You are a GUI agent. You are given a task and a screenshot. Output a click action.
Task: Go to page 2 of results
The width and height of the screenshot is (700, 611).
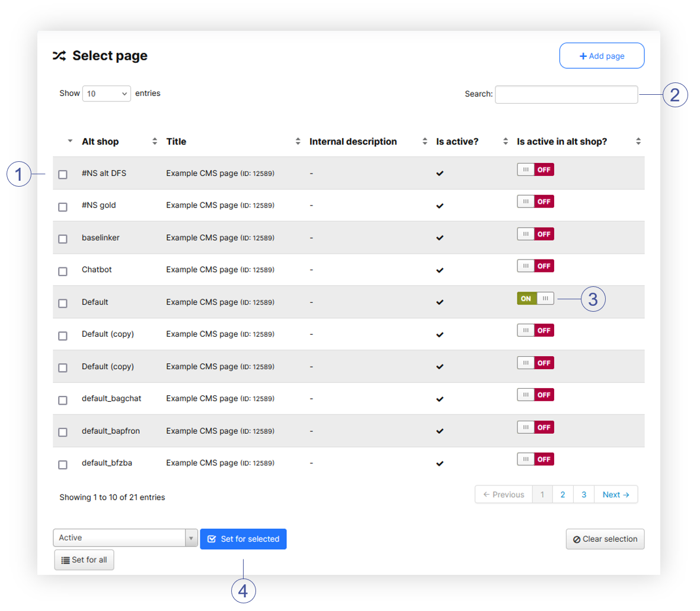[x=562, y=494]
